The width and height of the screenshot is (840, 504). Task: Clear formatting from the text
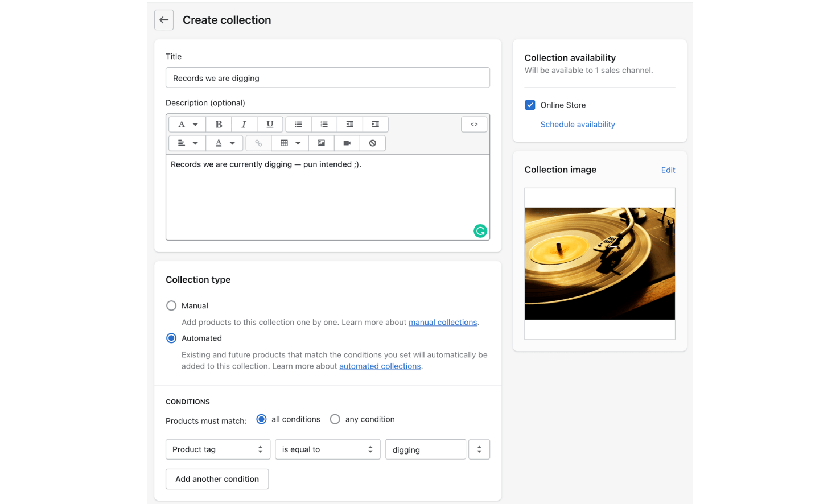[373, 143]
